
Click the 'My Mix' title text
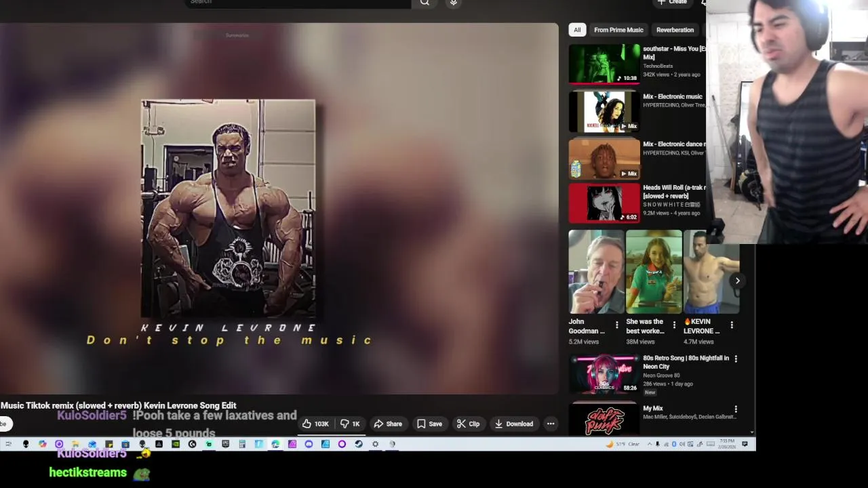tap(652, 408)
